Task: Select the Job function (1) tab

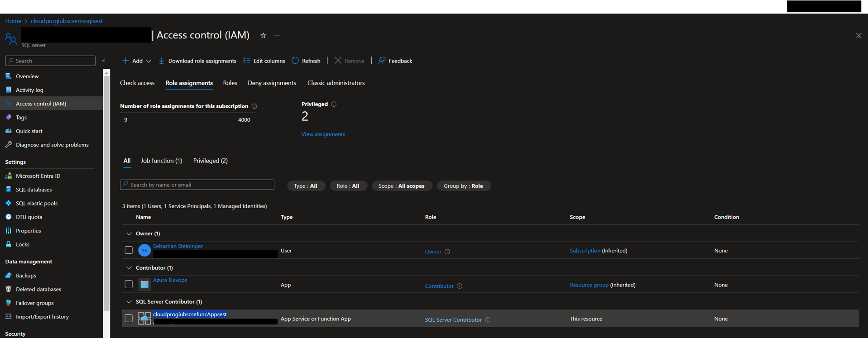Action: [161, 161]
